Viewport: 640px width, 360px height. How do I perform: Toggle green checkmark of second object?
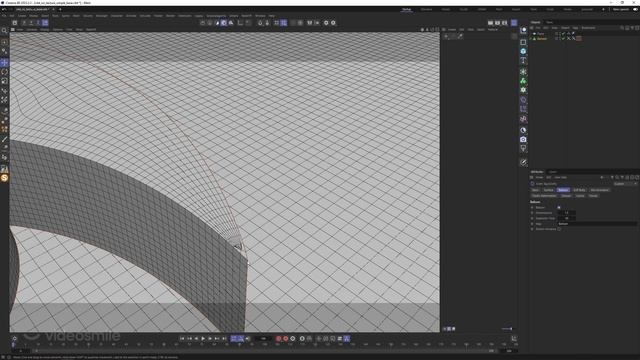coord(564,39)
